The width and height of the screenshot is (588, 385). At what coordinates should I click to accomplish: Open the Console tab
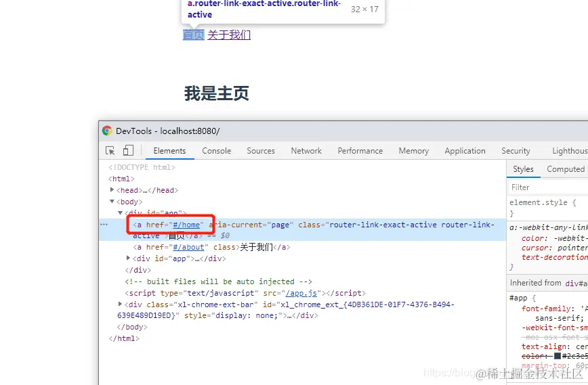(x=216, y=151)
